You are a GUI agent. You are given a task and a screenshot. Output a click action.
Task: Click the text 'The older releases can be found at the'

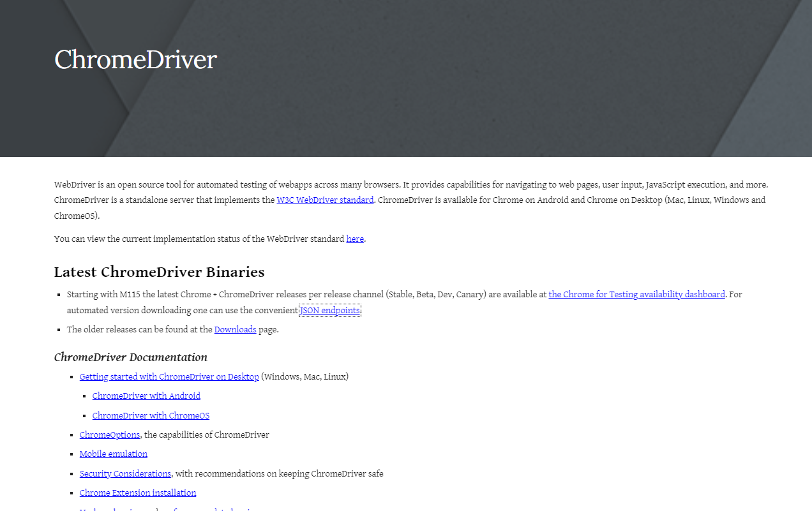point(140,330)
